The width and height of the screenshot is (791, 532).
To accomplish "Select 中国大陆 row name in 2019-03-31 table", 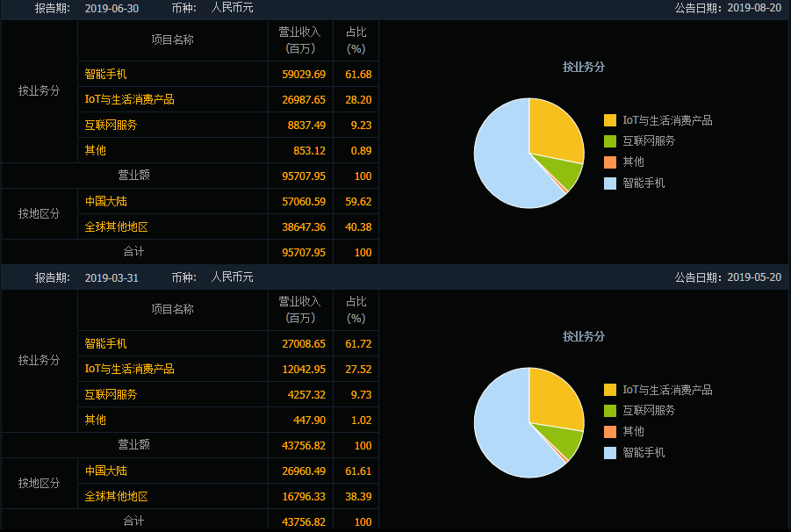I will pos(105,471).
